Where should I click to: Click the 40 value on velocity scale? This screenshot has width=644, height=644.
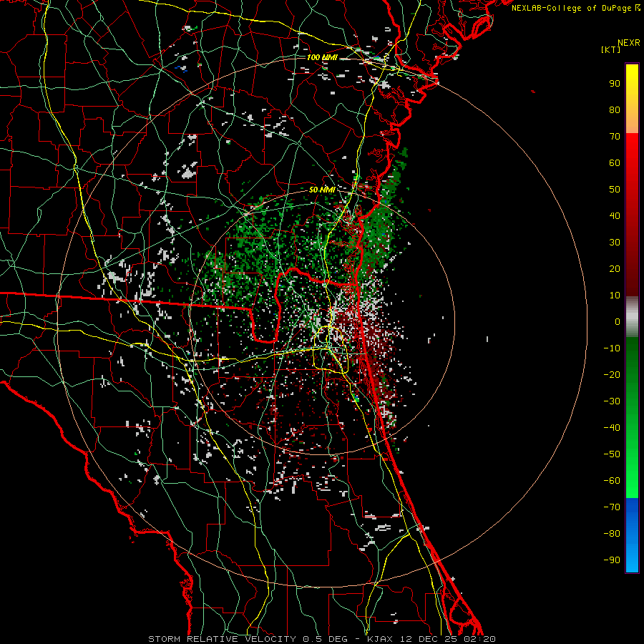pos(615,216)
